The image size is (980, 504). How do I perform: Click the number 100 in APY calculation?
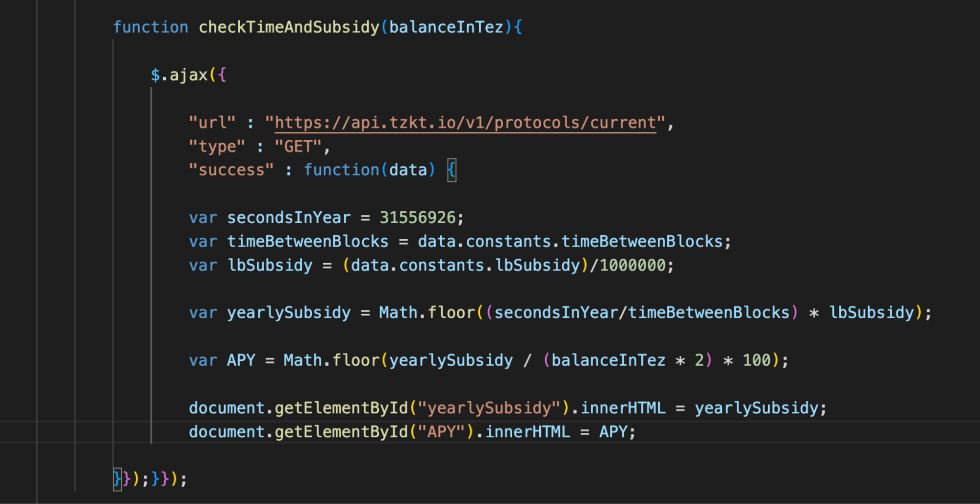click(756, 360)
